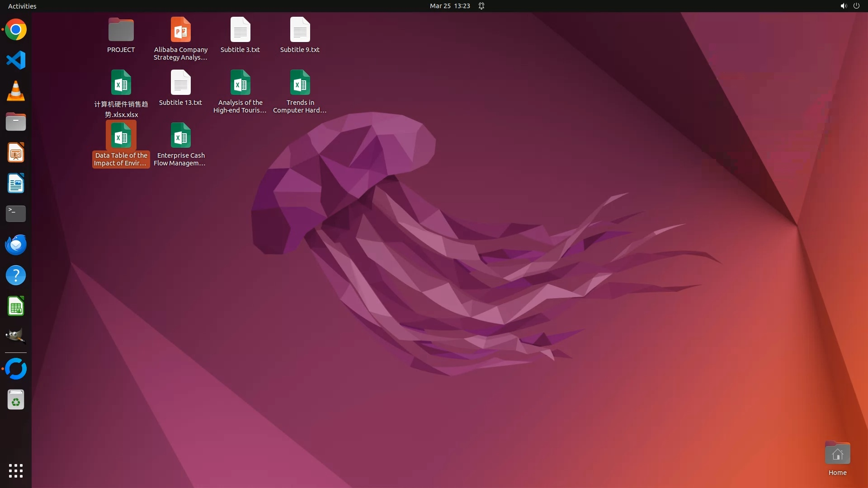
Task: Open Google Chrome from the dock
Action: pyautogui.click(x=16, y=30)
